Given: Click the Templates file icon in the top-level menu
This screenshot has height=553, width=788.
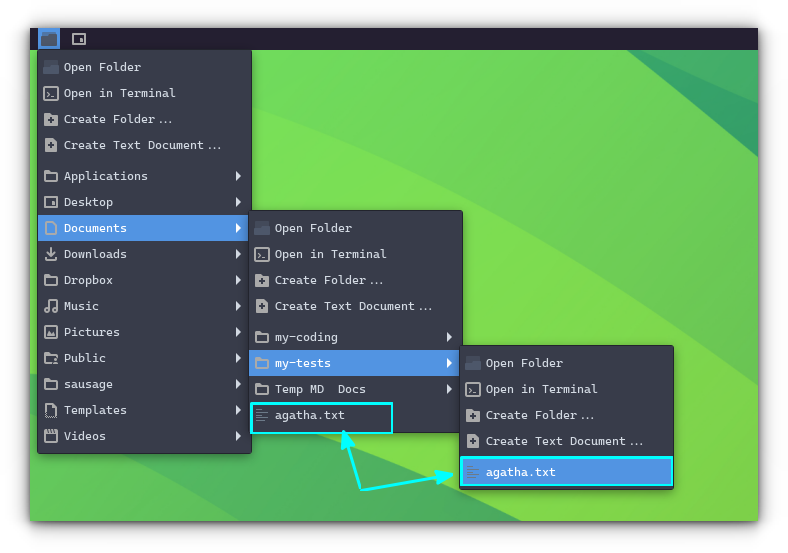Looking at the screenshot, I should tap(51, 410).
